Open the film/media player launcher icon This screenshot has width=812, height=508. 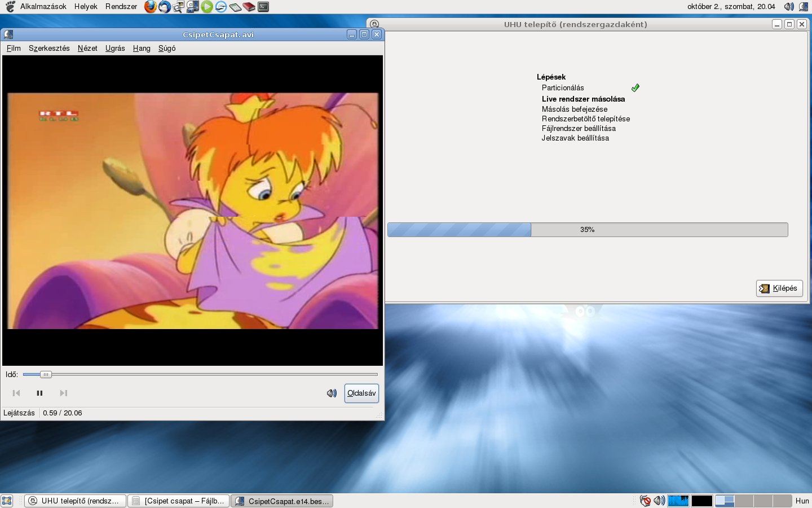pos(193,7)
